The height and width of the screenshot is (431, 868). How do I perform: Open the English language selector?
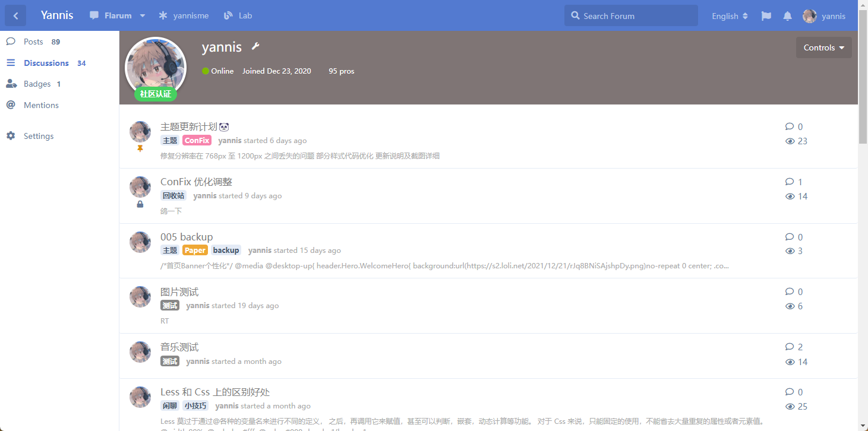730,16
